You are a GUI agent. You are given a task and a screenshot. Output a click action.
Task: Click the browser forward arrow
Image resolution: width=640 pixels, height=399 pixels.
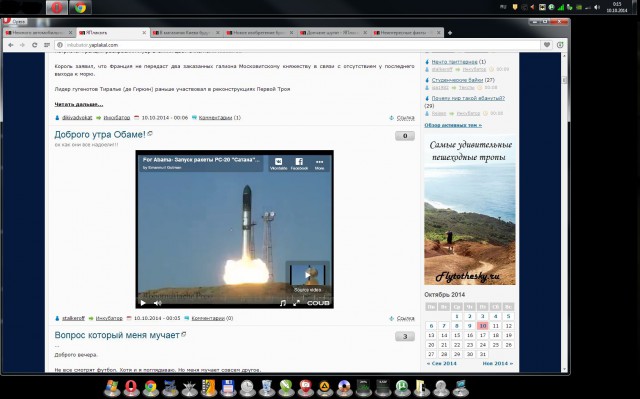(x=22, y=45)
